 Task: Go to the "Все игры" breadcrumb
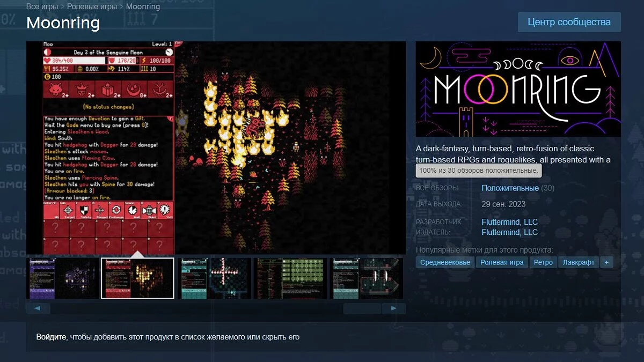42,7
